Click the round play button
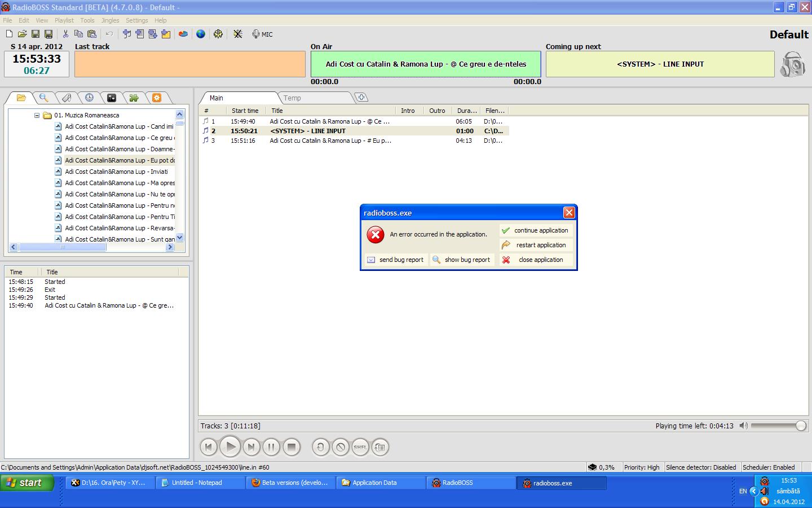The height and width of the screenshot is (508, 812). (x=230, y=447)
